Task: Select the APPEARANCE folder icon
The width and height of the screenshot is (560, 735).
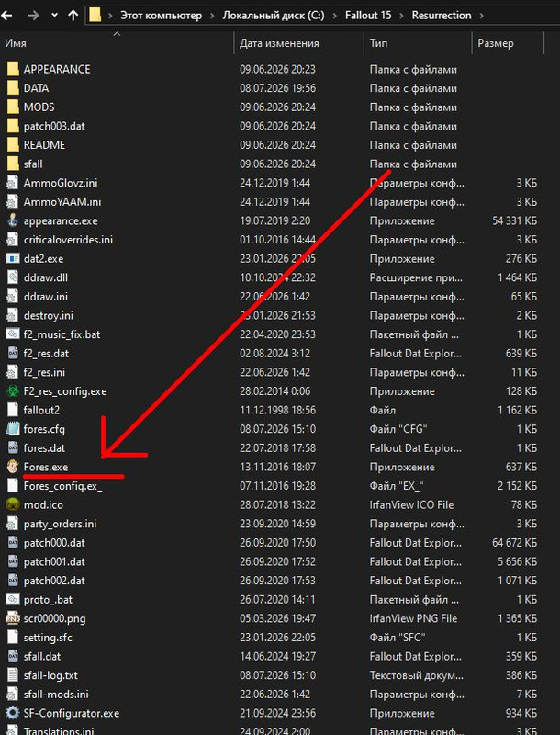Action: [13, 70]
